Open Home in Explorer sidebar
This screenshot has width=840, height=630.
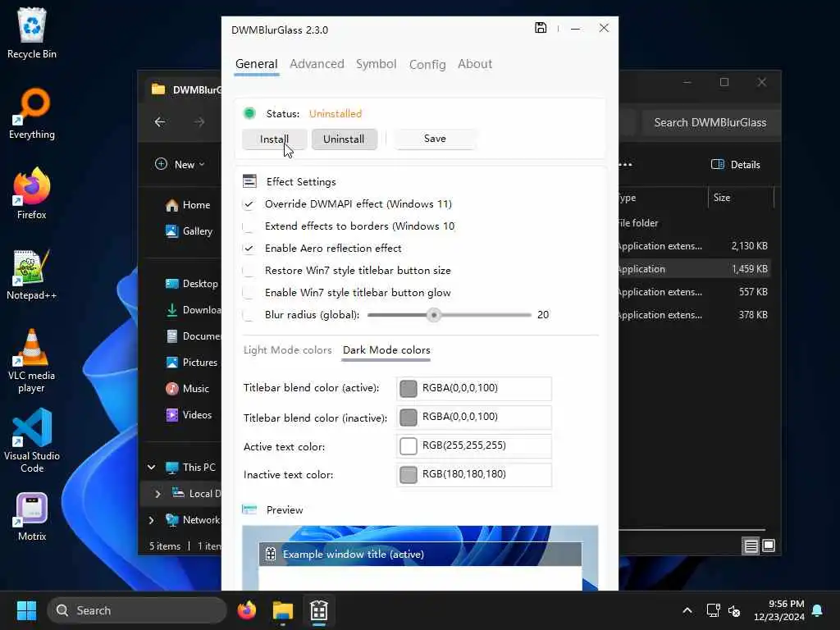coord(188,205)
